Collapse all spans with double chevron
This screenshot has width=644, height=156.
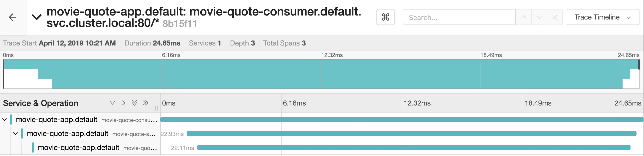point(145,103)
